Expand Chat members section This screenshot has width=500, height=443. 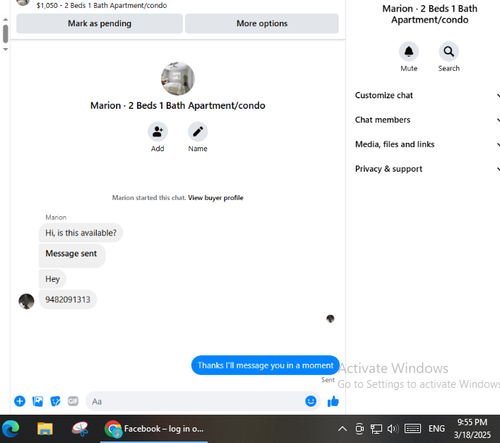click(427, 120)
